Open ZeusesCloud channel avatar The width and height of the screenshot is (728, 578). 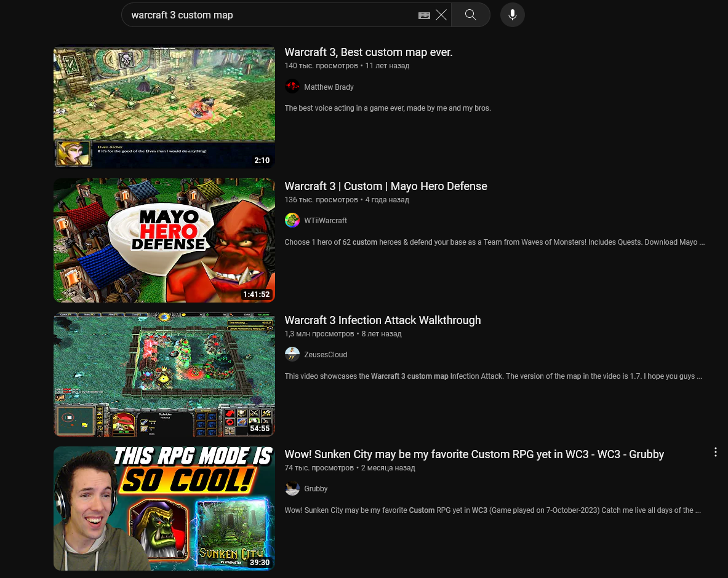[x=292, y=354]
